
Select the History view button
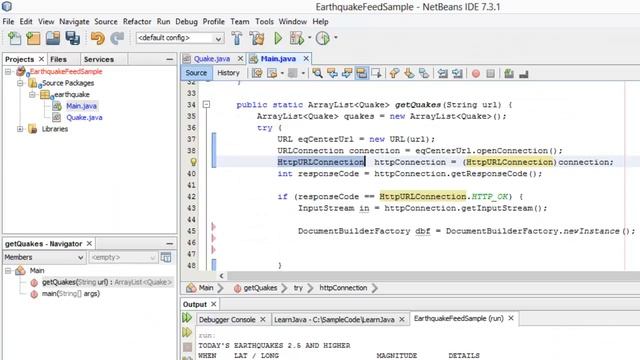coord(228,73)
